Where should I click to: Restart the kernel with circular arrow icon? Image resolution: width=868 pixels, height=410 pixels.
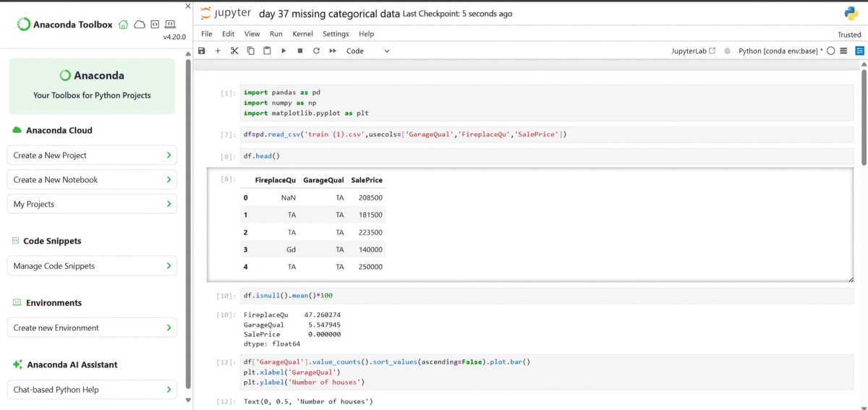316,51
